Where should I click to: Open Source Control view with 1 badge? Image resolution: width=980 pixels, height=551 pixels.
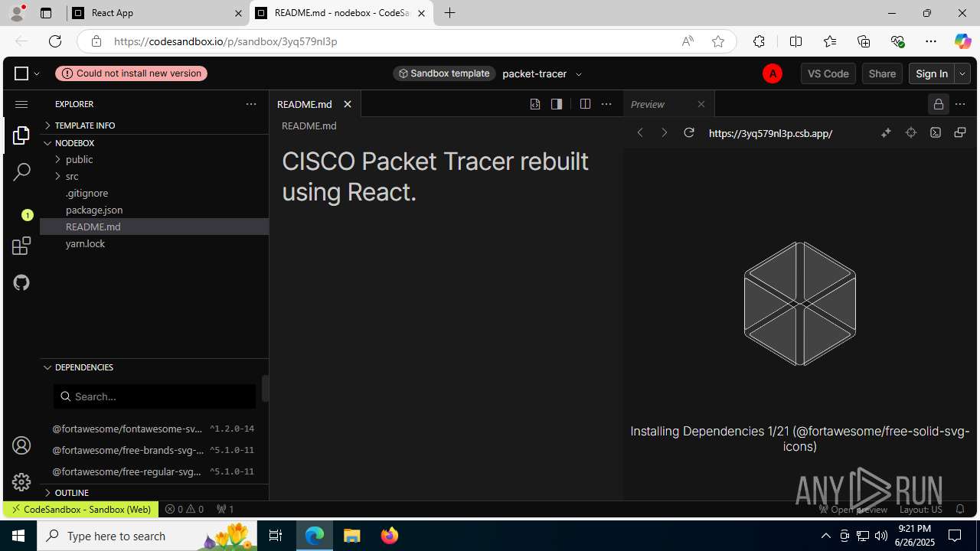(21, 209)
